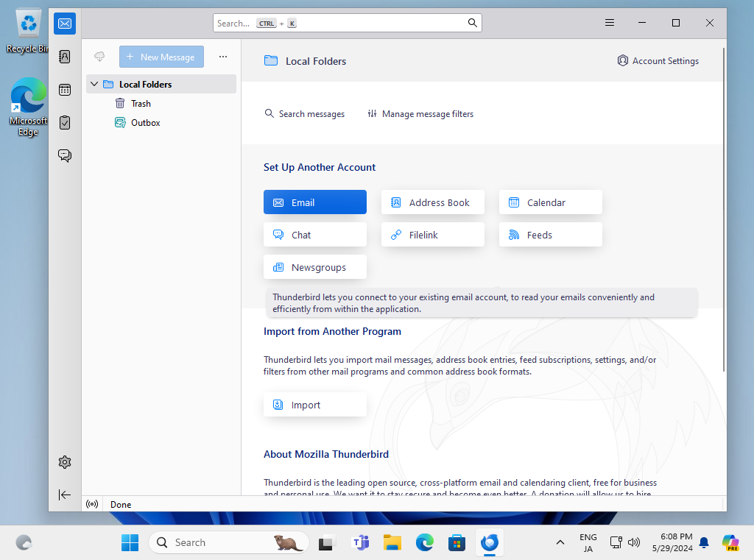Image resolution: width=754 pixels, height=560 pixels.
Task: Click online status icon in status bar
Action: coord(92,504)
